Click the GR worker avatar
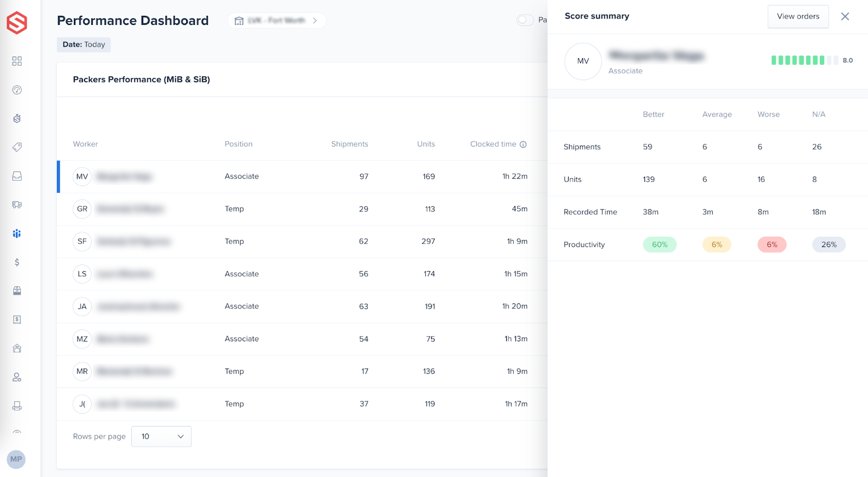Image resolution: width=868 pixels, height=477 pixels. pyautogui.click(x=82, y=209)
